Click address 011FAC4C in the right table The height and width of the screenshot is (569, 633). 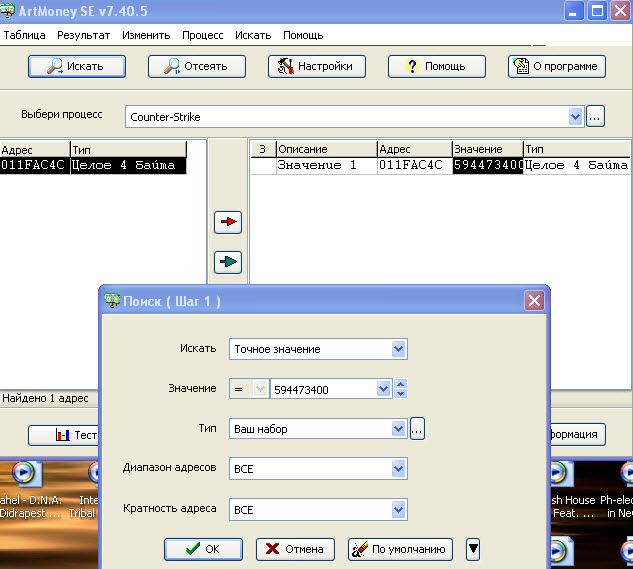[x=414, y=165]
